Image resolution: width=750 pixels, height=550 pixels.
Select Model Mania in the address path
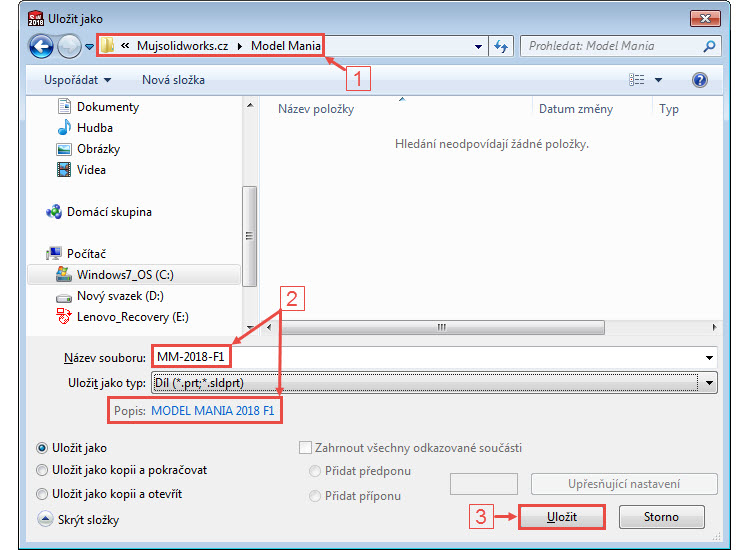[x=286, y=46]
